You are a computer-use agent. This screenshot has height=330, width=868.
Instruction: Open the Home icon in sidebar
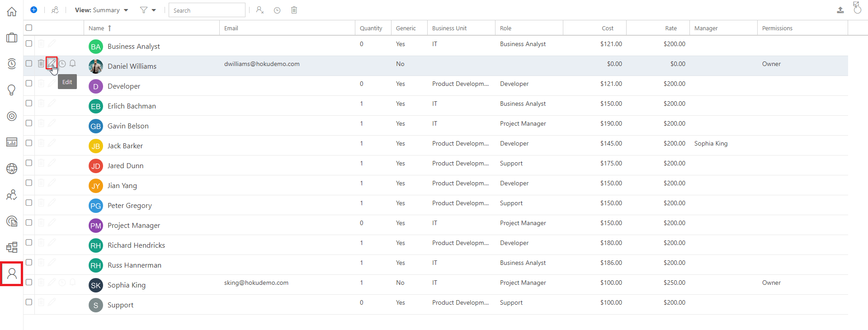point(12,12)
